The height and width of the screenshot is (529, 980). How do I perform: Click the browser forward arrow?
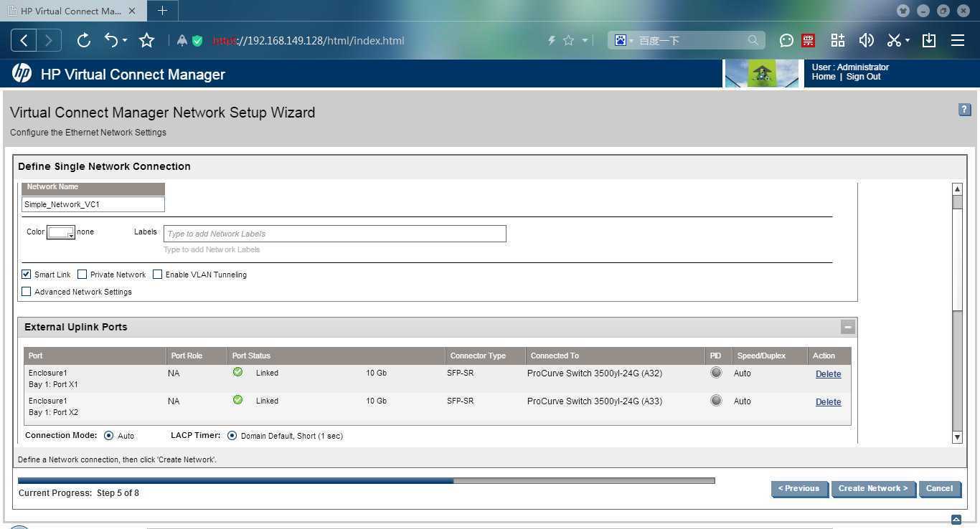[49, 40]
